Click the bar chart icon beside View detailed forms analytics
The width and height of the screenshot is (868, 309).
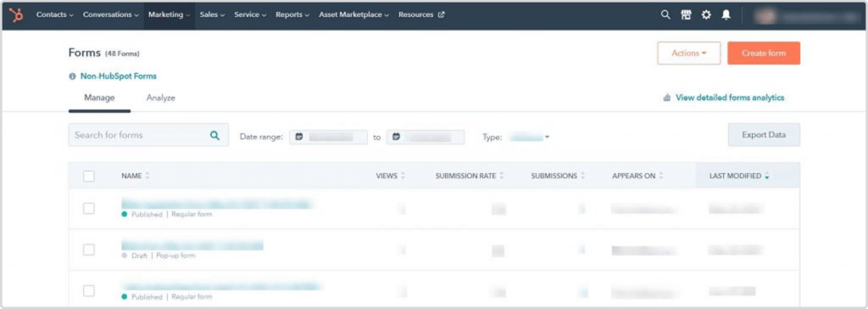point(667,98)
